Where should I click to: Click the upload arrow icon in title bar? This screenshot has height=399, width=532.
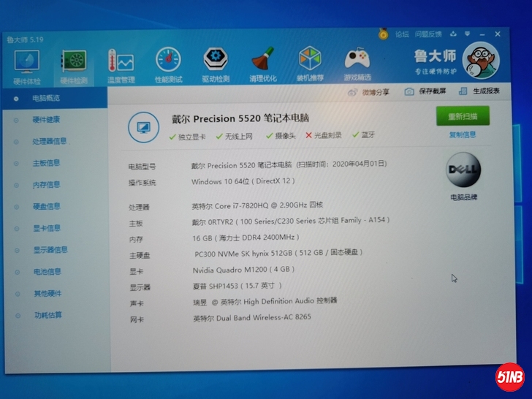453,34
